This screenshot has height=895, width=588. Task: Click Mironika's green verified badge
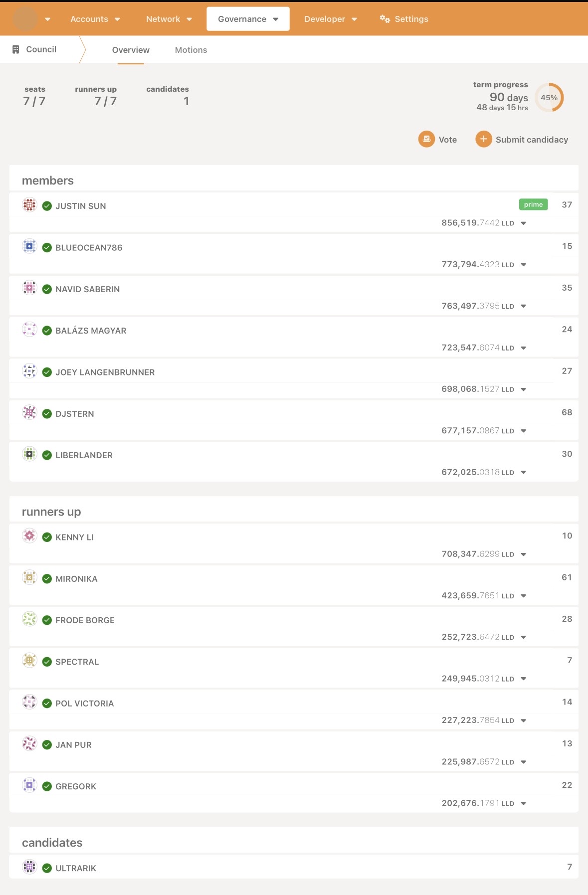tap(47, 579)
